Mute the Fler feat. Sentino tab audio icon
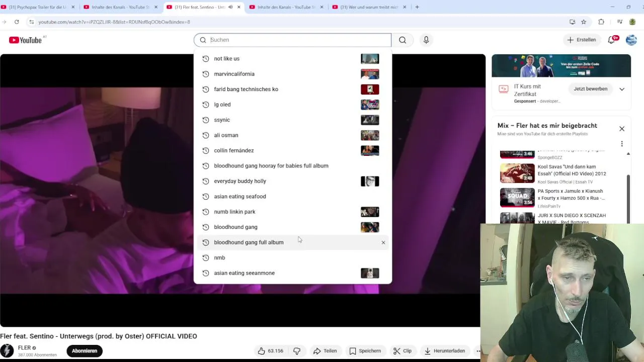Screen dimensions: 644x362 point(230,7)
